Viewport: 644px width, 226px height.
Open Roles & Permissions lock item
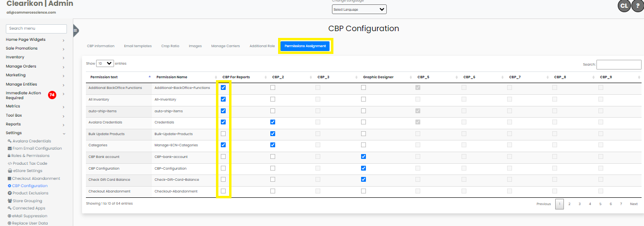click(31, 156)
